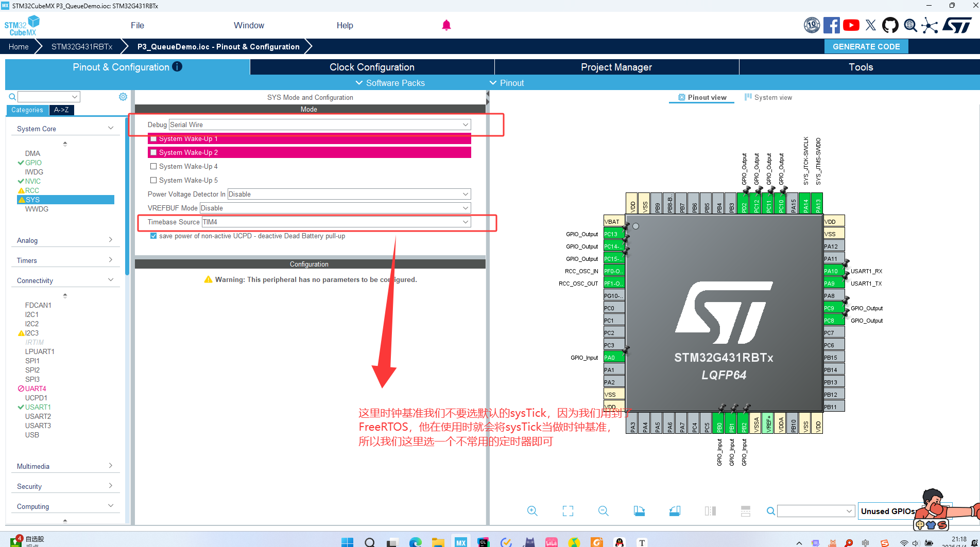Click the category search combo box at top left
Screen dimensions: 980x547
tap(49, 97)
